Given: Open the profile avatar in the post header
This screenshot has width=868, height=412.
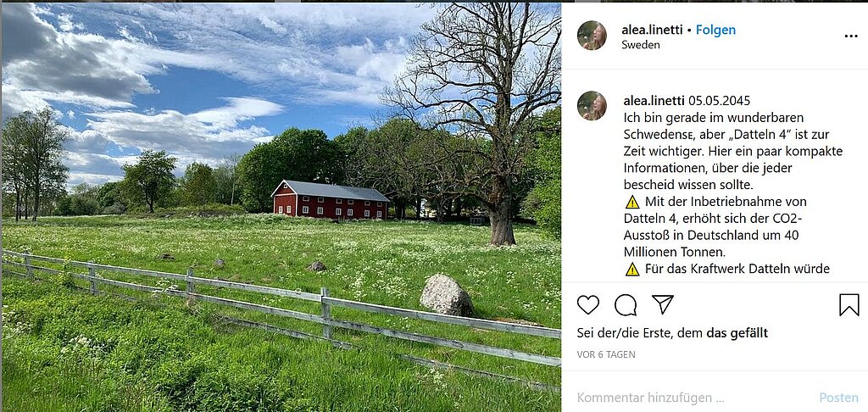Looking at the screenshot, I should [592, 36].
